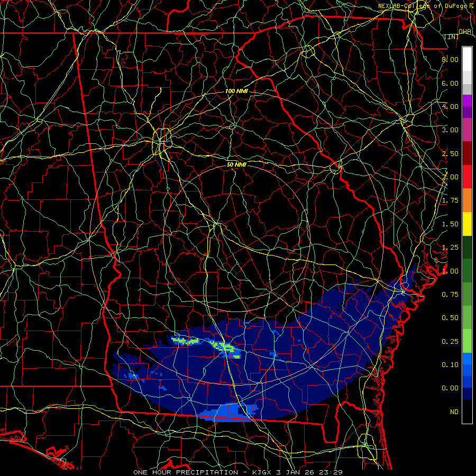
Task: Select the white swatch atop the legend
Action: [x=467, y=59]
